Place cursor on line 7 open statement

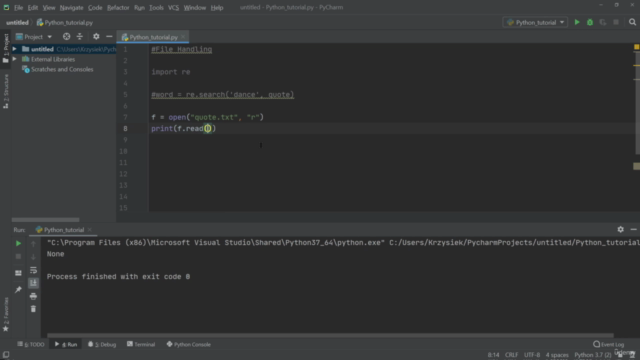click(x=207, y=117)
